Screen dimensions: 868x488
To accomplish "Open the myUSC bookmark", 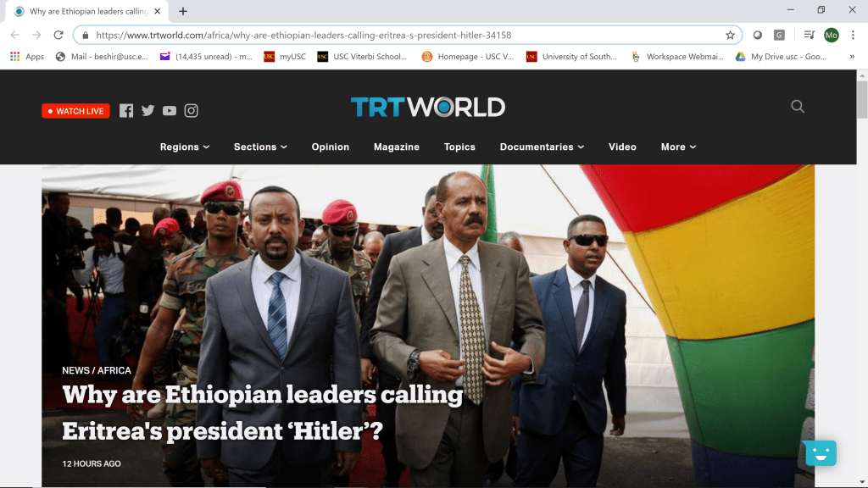I will tap(285, 57).
